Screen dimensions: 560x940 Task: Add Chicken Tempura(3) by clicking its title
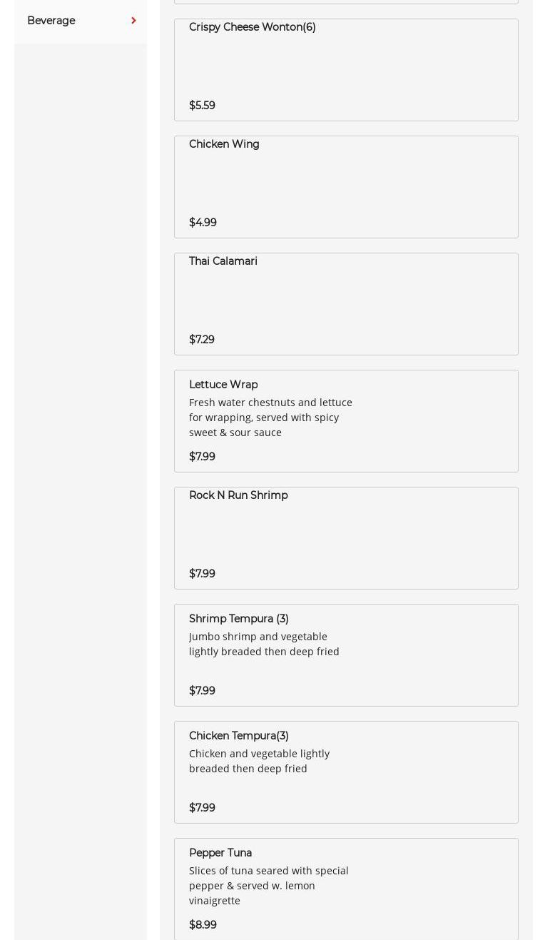point(238,736)
